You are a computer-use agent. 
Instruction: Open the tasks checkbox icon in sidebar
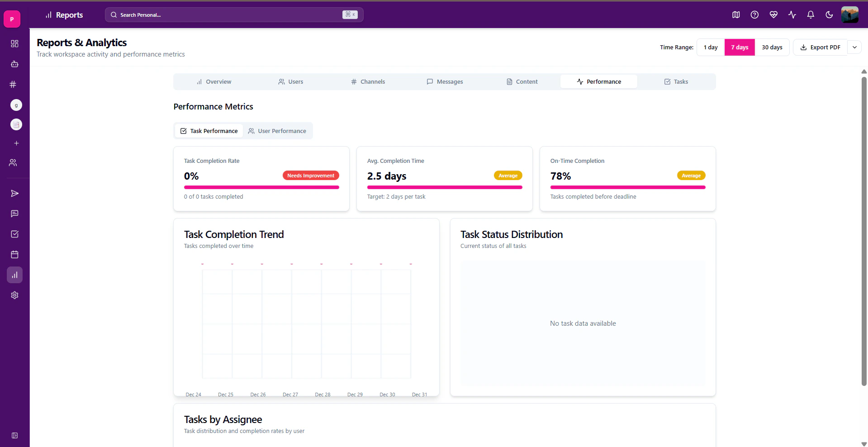click(x=14, y=234)
